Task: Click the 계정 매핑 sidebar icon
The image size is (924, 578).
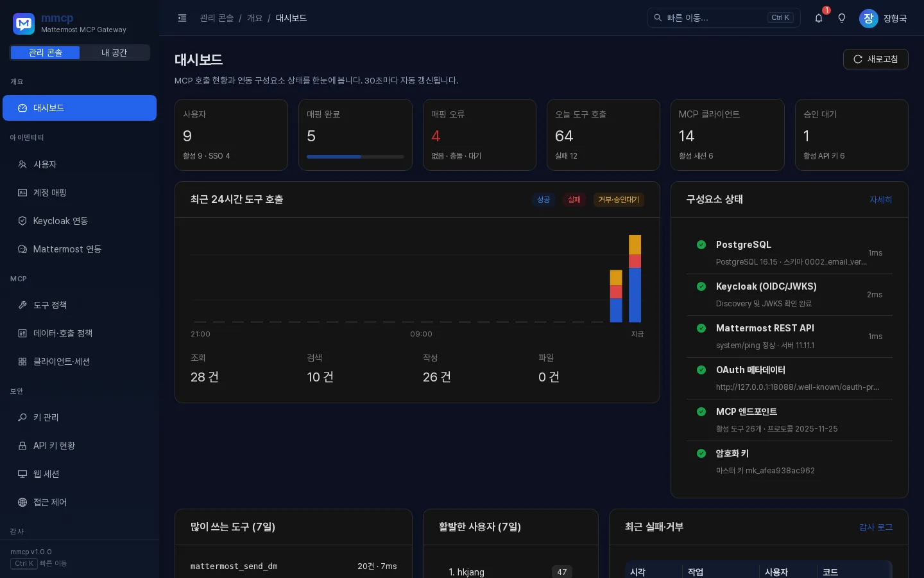Action: [x=22, y=193]
